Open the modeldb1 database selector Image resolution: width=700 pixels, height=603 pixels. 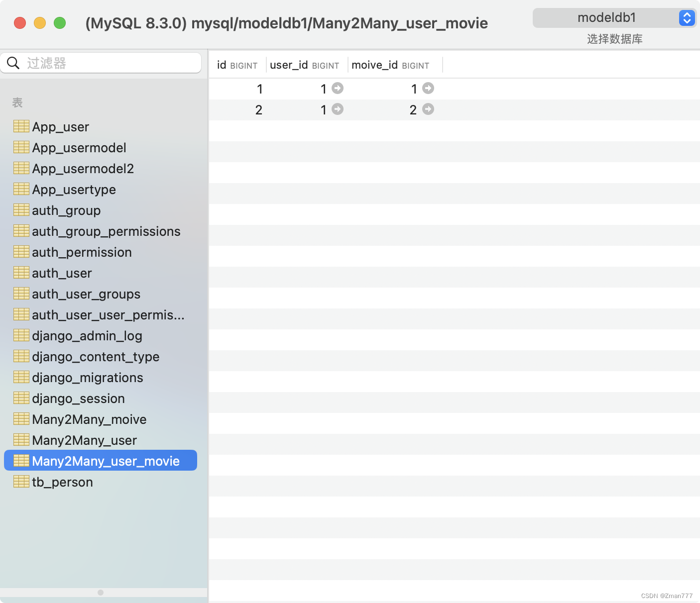pyautogui.click(x=607, y=17)
